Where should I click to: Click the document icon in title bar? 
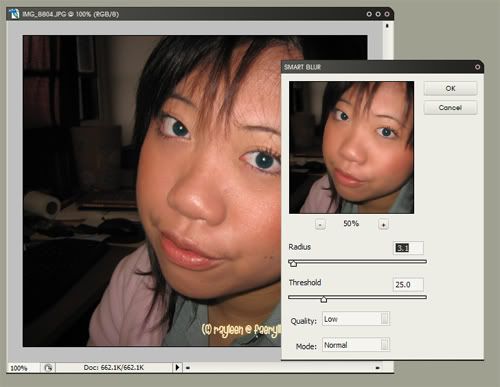tap(14, 14)
